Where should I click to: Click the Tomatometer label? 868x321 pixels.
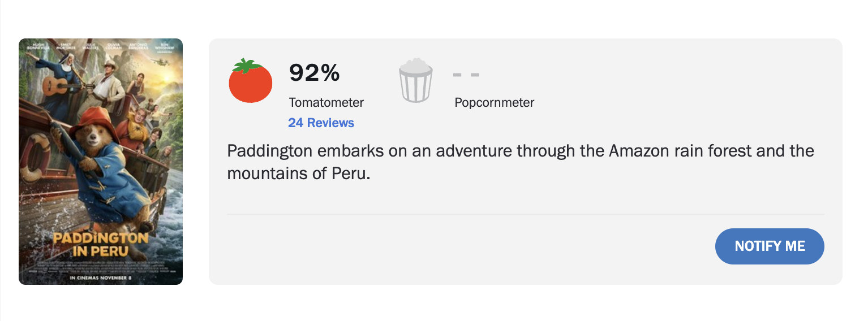tap(326, 102)
